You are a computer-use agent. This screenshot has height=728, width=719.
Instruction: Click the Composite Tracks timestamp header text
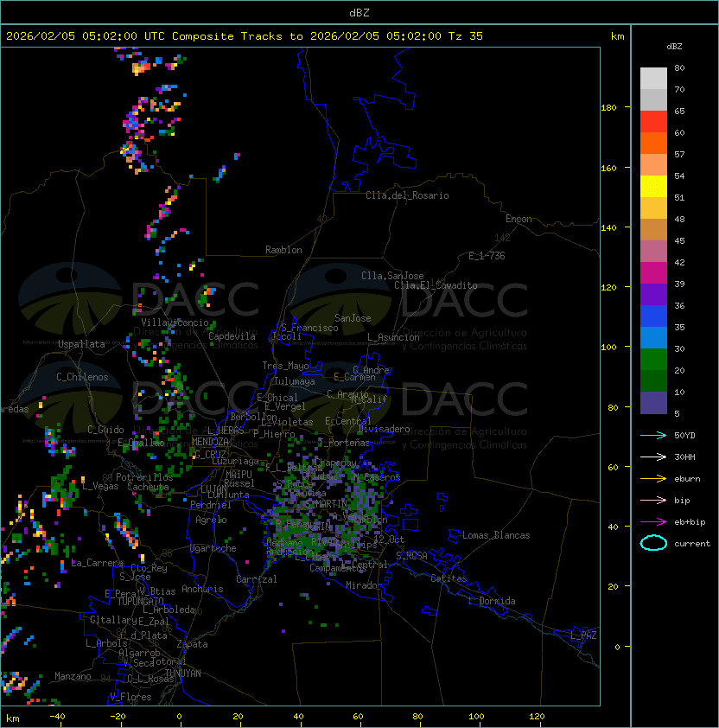tap(245, 36)
